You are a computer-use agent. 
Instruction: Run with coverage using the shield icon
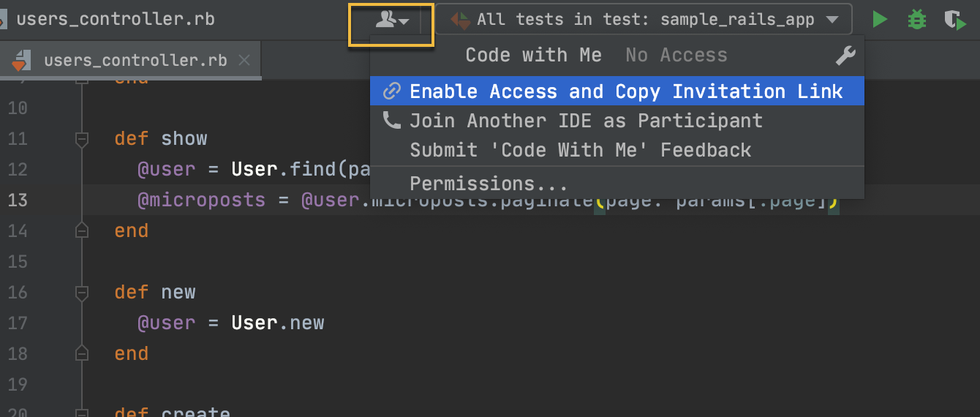[954, 20]
